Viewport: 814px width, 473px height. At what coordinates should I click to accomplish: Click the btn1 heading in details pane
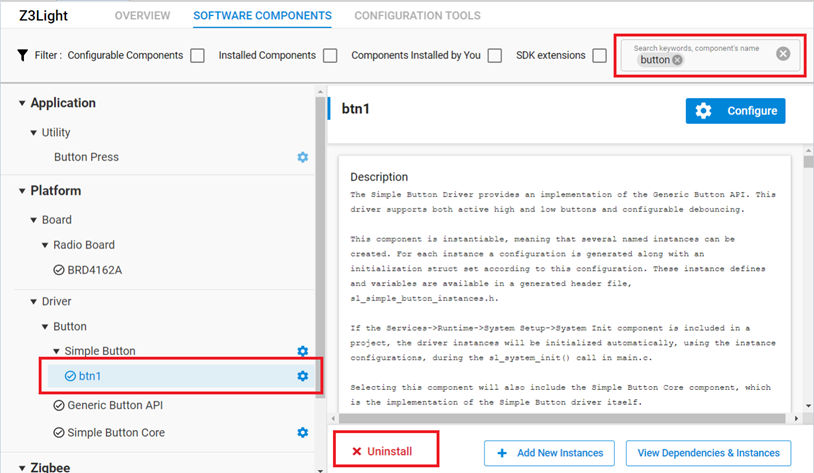tap(356, 109)
